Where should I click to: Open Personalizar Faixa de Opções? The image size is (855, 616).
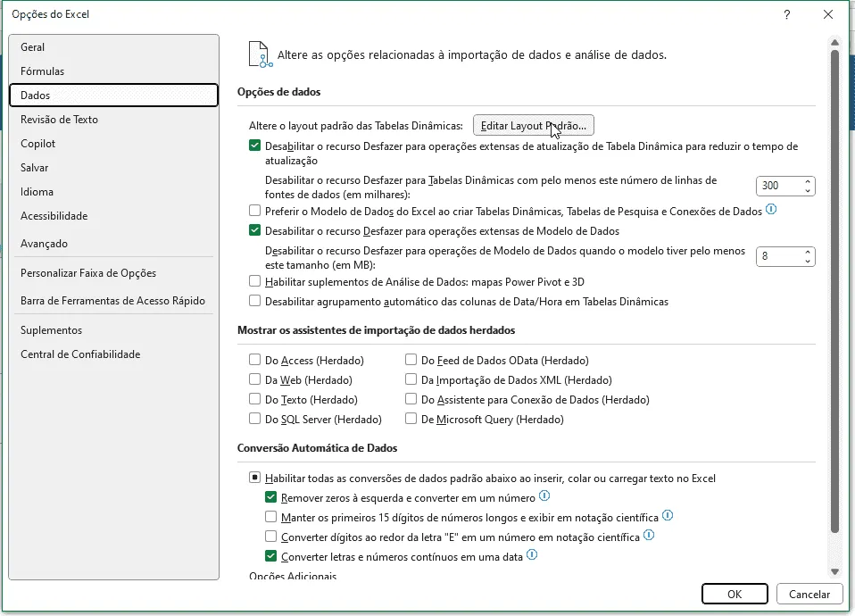114,273
